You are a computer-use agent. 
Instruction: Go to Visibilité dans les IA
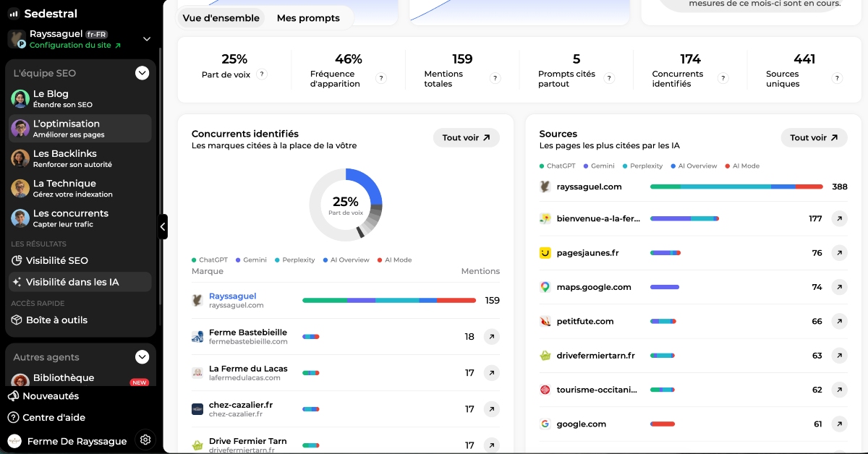pos(80,282)
